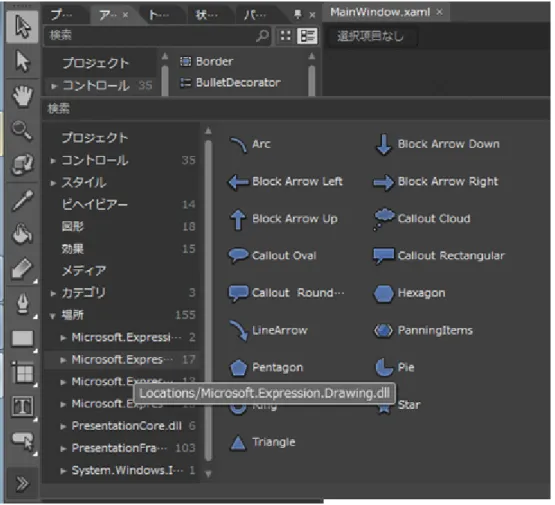Viewport: 555px width, 505px height.
Task: Collapse the 場所 category
Action: (53, 316)
